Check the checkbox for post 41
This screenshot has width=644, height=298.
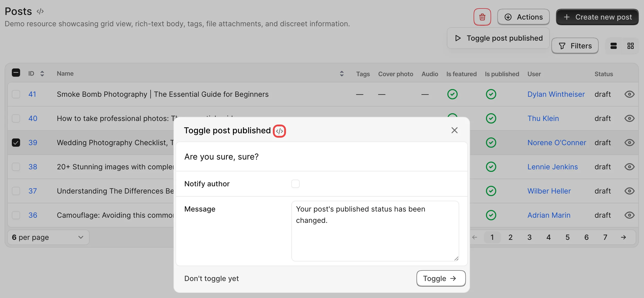tap(16, 94)
